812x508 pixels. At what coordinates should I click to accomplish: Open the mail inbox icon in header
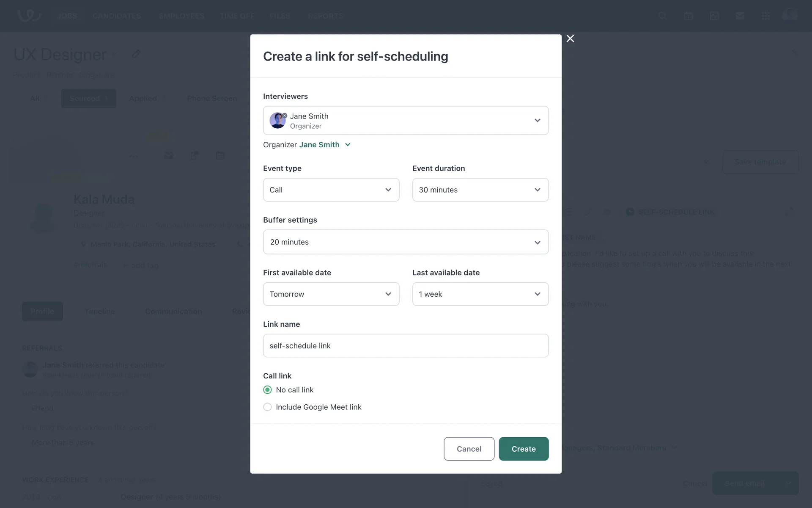[740, 16]
